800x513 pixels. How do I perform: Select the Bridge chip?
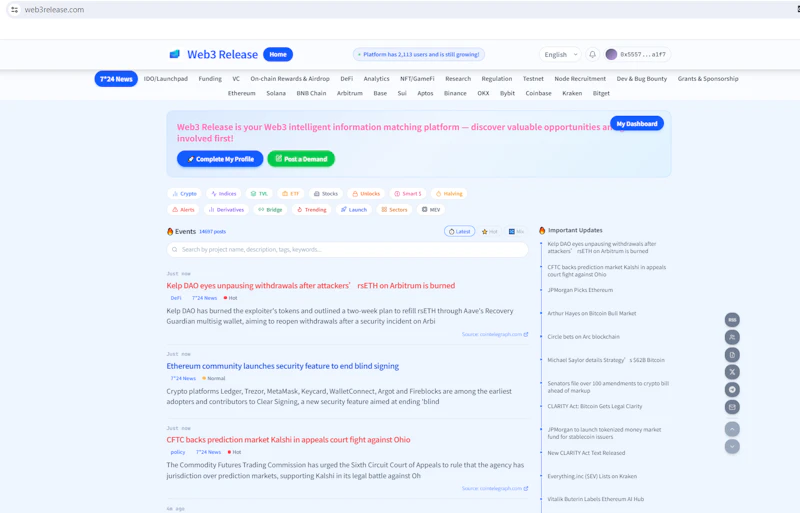coord(270,209)
